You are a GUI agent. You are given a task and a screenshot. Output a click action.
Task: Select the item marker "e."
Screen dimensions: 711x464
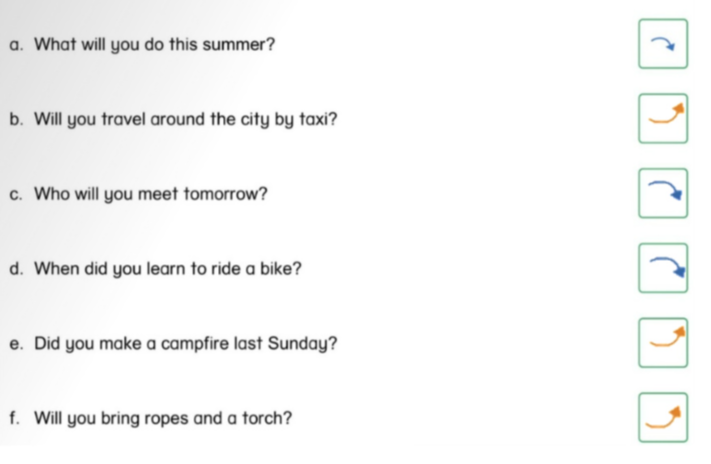[x=15, y=344]
